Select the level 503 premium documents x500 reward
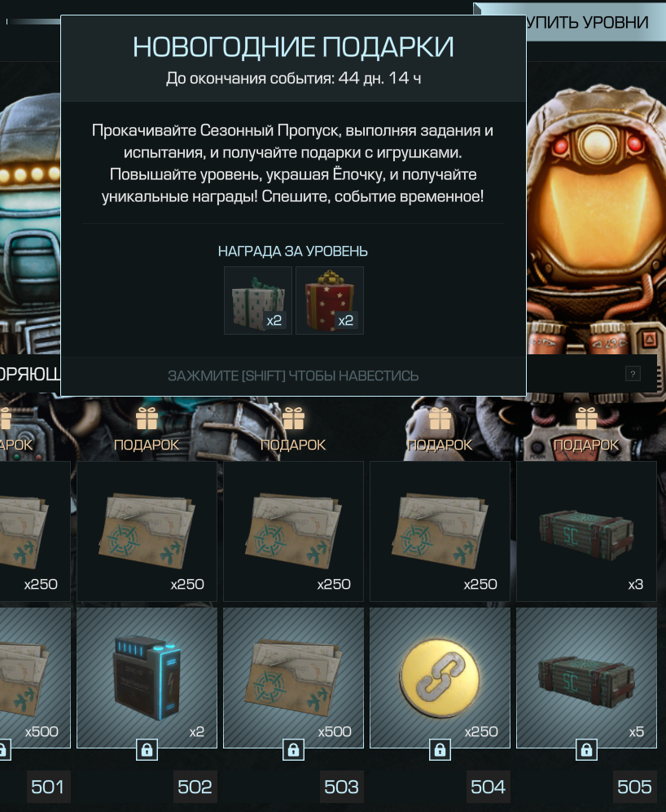Screen dimensions: 666x812 click(x=293, y=678)
